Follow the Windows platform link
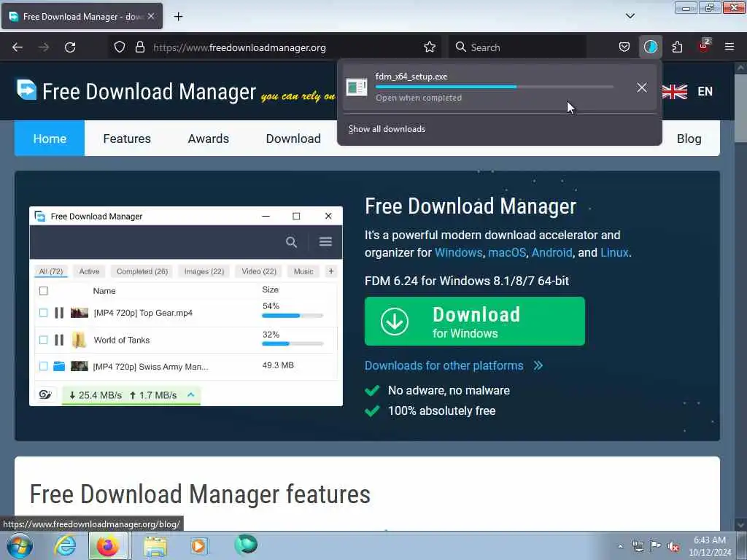The width and height of the screenshot is (747, 560). coord(458,252)
